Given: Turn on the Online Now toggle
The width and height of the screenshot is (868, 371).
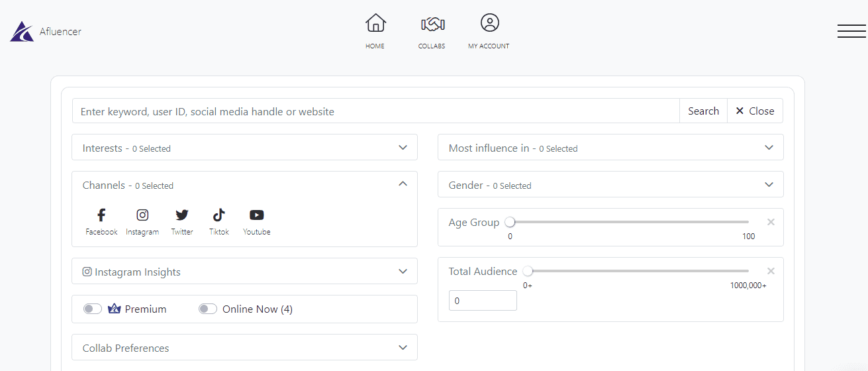Looking at the screenshot, I should 208,309.
